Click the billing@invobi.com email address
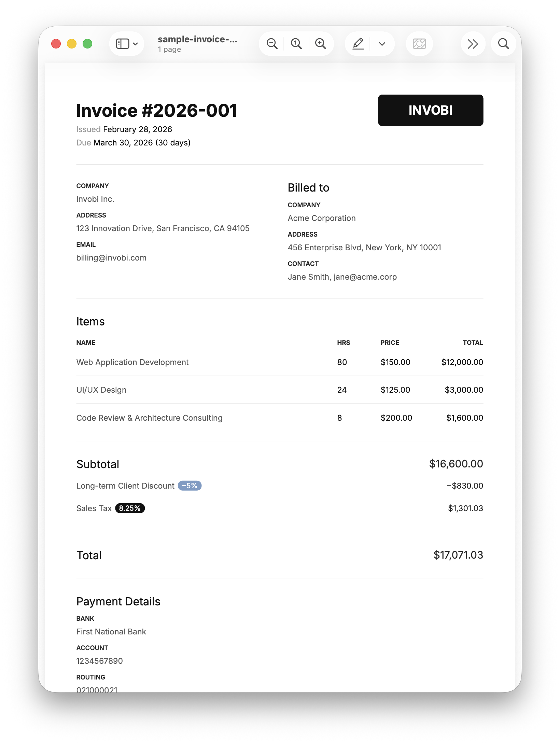The width and height of the screenshot is (560, 743). click(x=111, y=258)
